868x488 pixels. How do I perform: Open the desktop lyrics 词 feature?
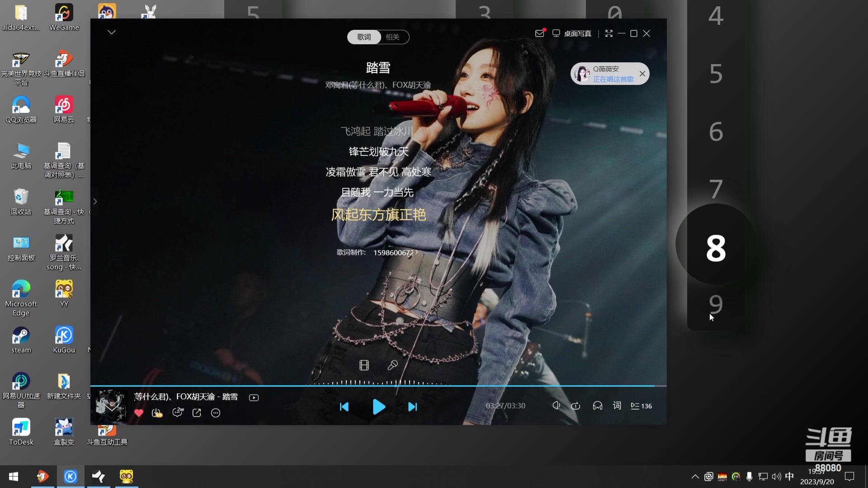pyautogui.click(x=616, y=406)
